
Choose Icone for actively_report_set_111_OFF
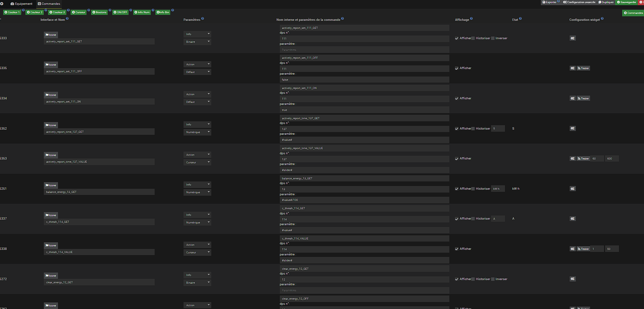[x=51, y=65]
